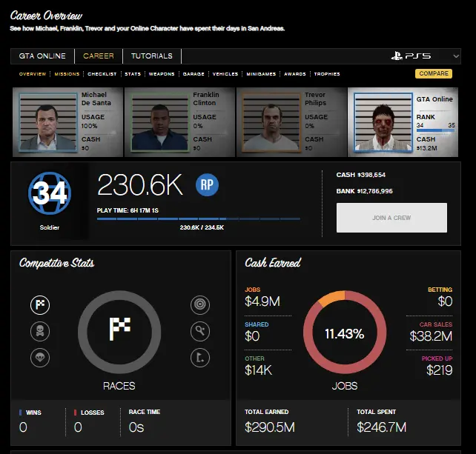This screenshot has width=476, height=454.
Task: Click the 230.6K / 234.5K progress text
Action: pos(202,227)
